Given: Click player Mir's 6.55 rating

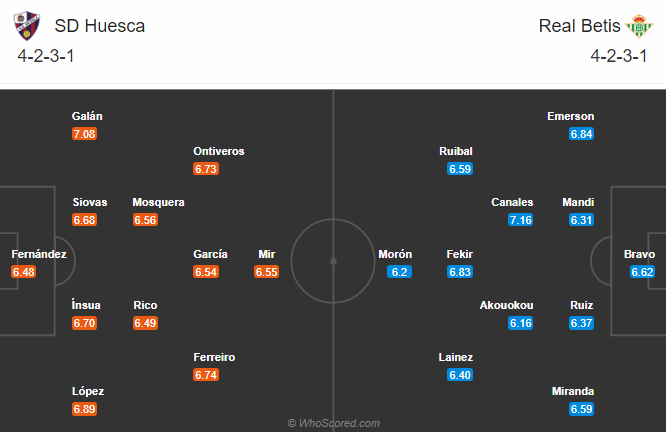Looking at the screenshot, I should pyautogui.click(x=267, y=272).
